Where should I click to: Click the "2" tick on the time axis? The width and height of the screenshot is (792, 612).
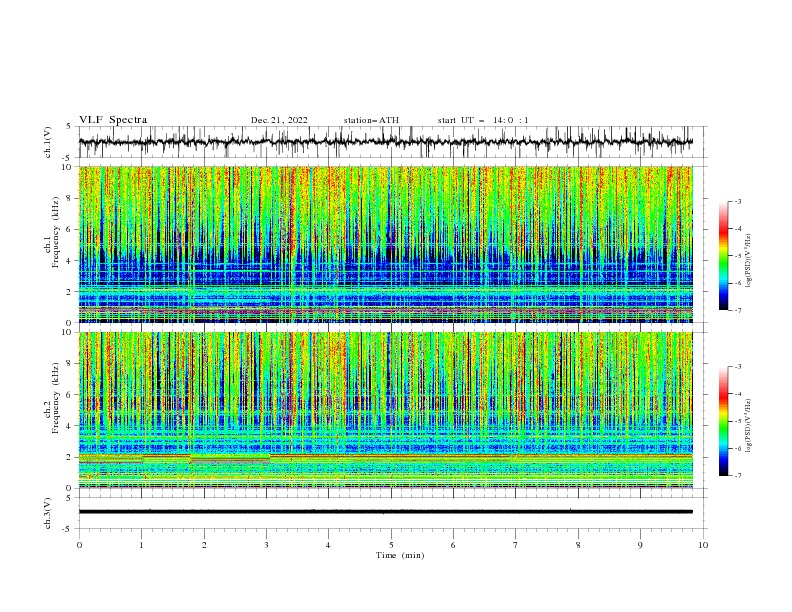[204, 545]
